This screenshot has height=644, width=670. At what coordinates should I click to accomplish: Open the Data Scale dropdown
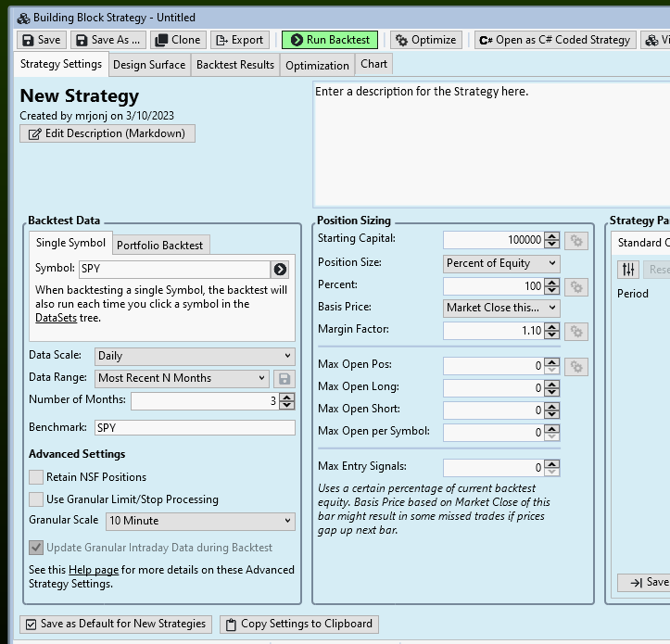coord(195,356)
